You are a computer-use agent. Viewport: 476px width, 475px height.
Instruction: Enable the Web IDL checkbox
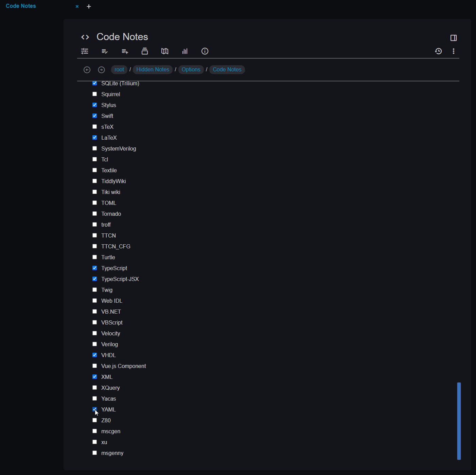95,301
